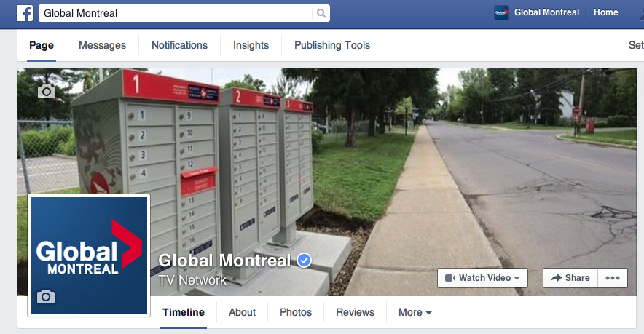The width and height of the screenshot is (644, 334).
Task: Switch to the Messages tab
Action: [x=102, y=45]
